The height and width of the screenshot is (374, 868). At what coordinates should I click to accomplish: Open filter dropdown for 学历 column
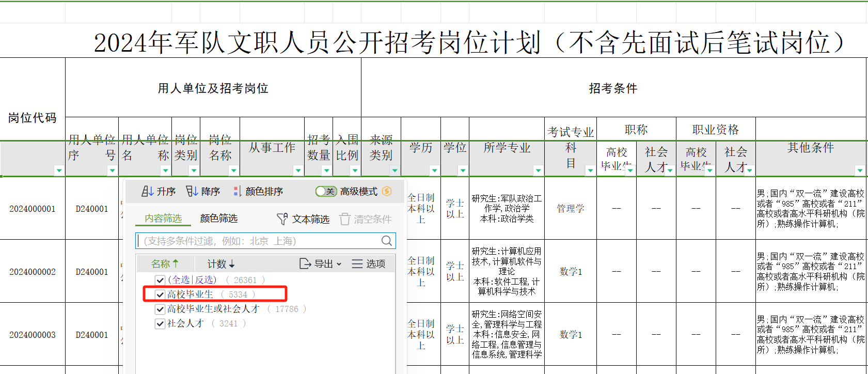(434, 170)
